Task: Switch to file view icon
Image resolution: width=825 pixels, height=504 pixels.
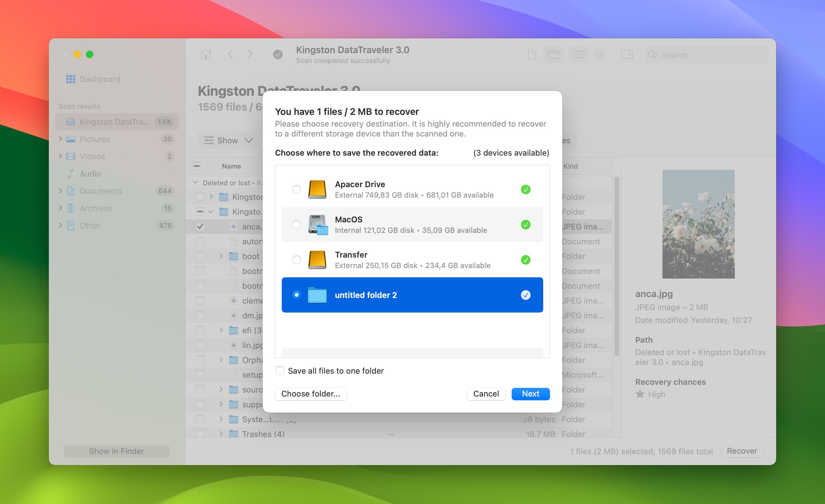Action: click(x=532, y=55)
